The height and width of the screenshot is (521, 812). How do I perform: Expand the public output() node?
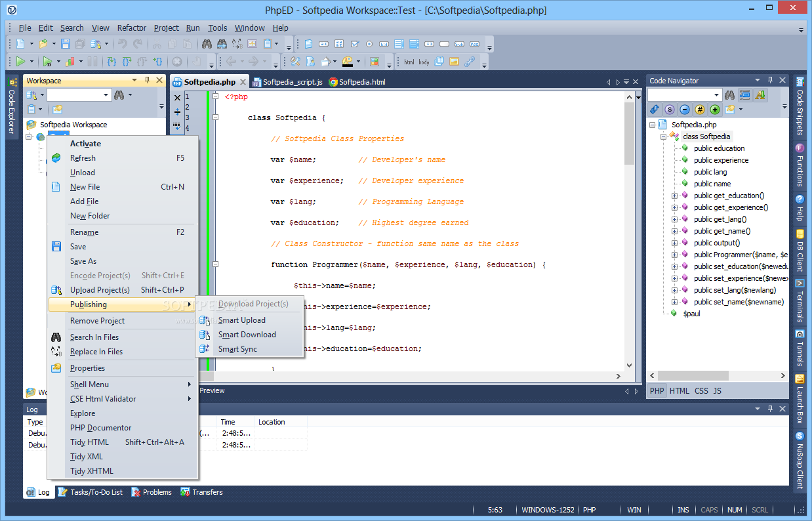tap(674, 243)
